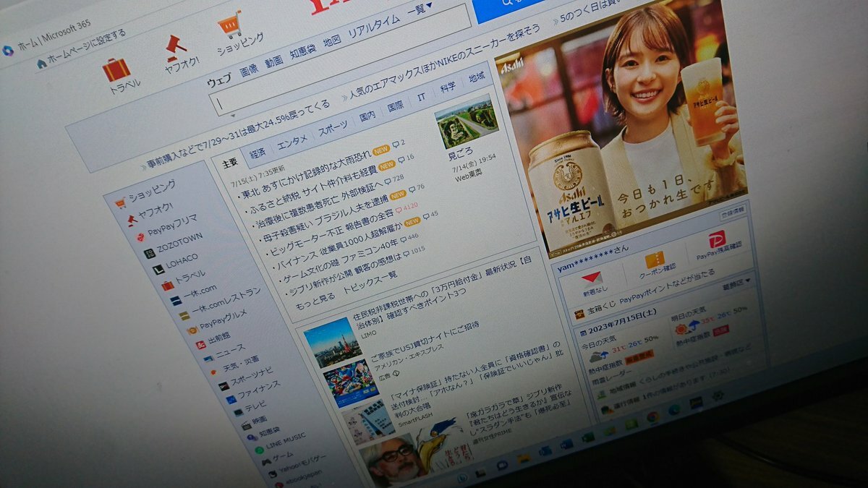Open the PayPay残高確認 icon
The image size is (868, 488).
(717, 240)
